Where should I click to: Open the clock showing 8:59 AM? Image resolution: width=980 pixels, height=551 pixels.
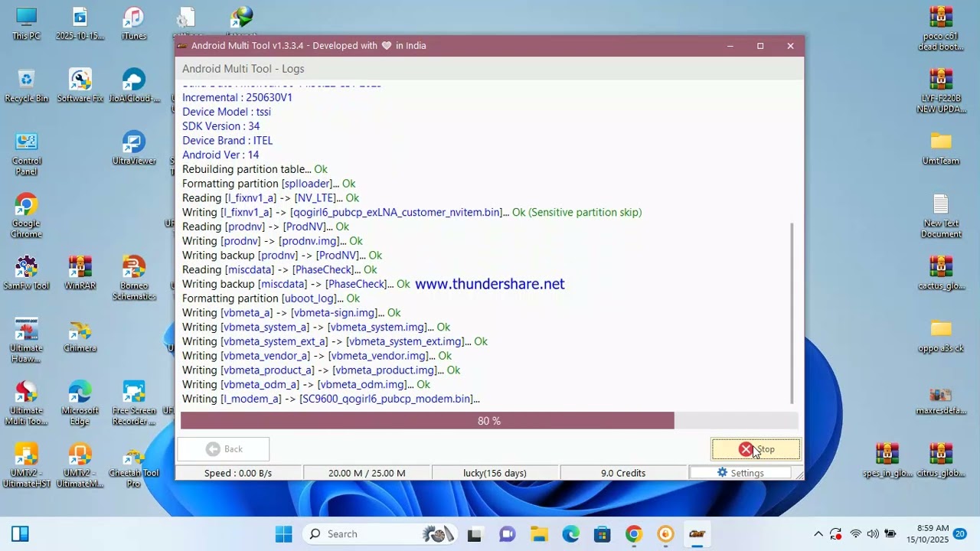927,534
